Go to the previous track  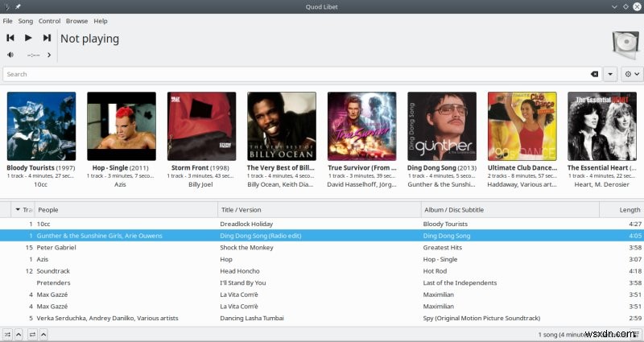click(x=10, y=38)
